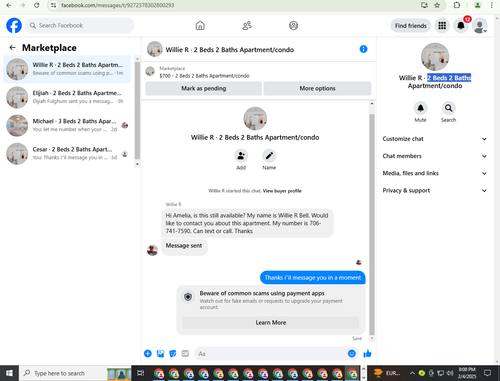500x381 pixels.
Task: Open Windows Start menu
Action: (9, 373)
